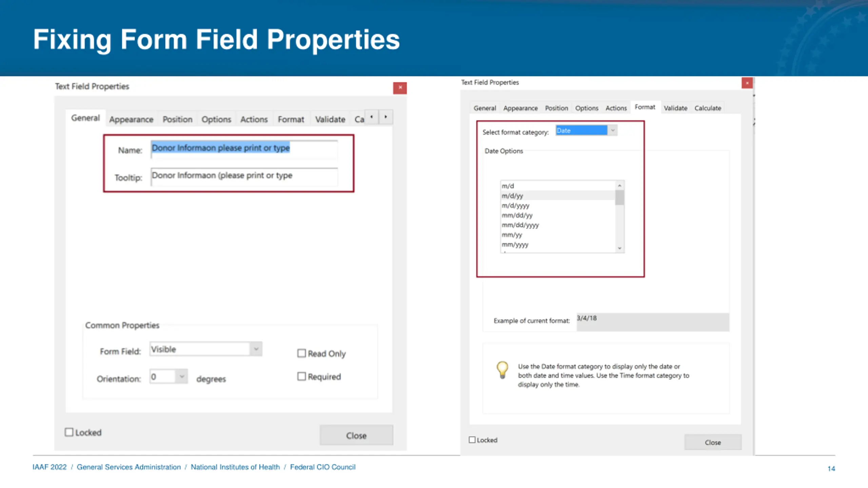Open Position tab in left dialog
The height and width of the screenshot is (488, 868).
(x=177, y=119)
